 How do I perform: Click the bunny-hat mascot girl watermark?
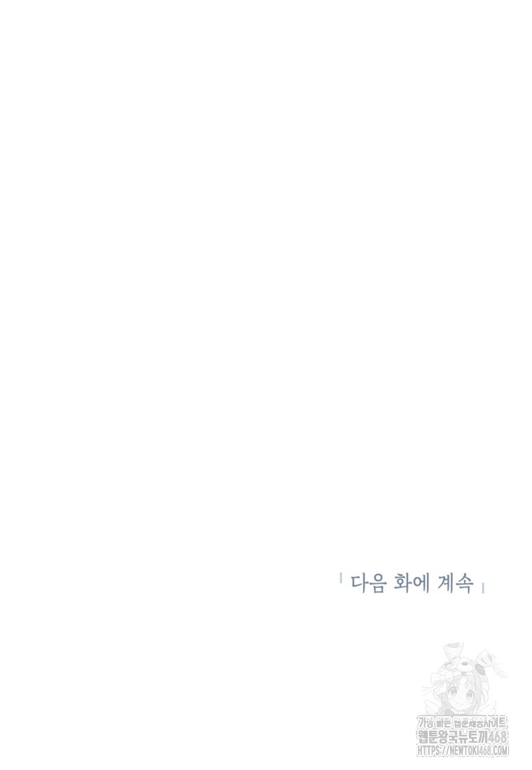[x=463, y=678]
